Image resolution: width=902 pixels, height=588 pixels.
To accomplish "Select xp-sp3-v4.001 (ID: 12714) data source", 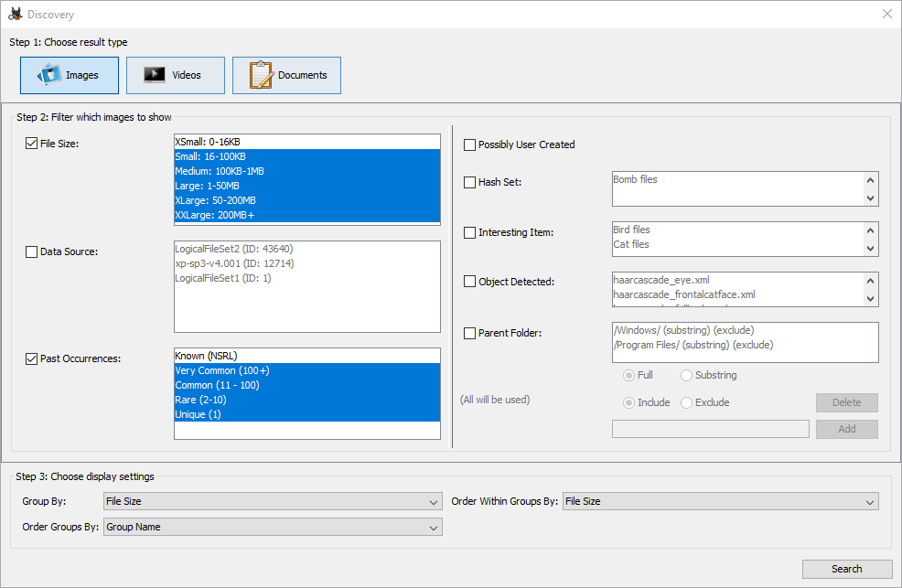I will point(307,264).
